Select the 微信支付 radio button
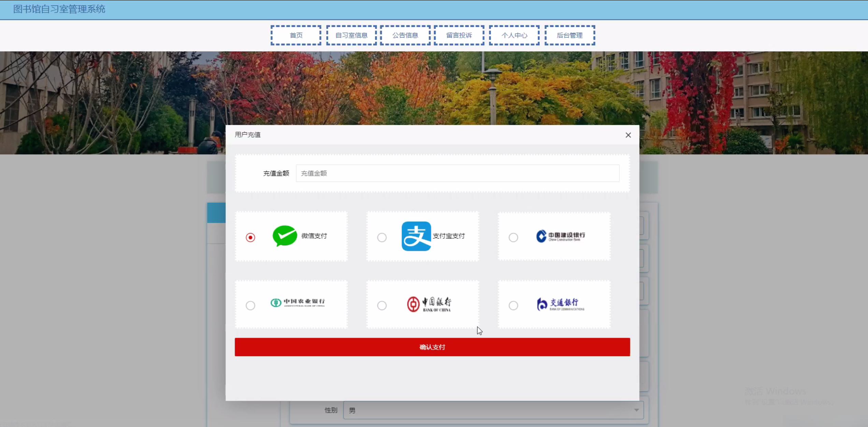Image resolution: width=868 pixels, height=427 pixels. [250, 237]
